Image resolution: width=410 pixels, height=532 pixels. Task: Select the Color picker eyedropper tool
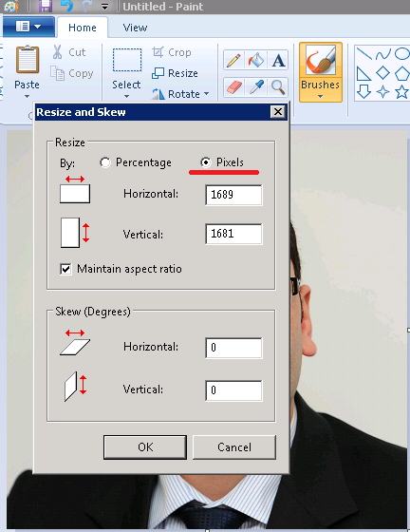256,87
